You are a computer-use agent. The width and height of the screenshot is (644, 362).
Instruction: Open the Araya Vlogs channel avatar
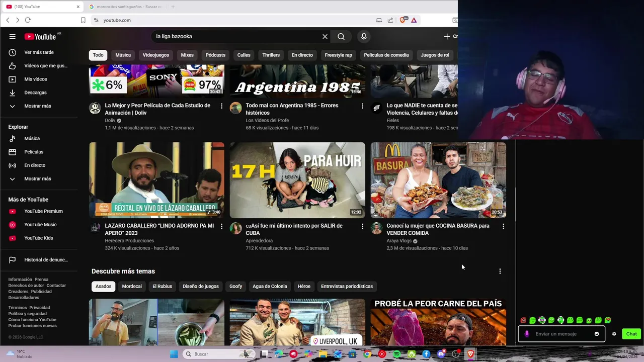pyautogui.click(x=376, y=229)
